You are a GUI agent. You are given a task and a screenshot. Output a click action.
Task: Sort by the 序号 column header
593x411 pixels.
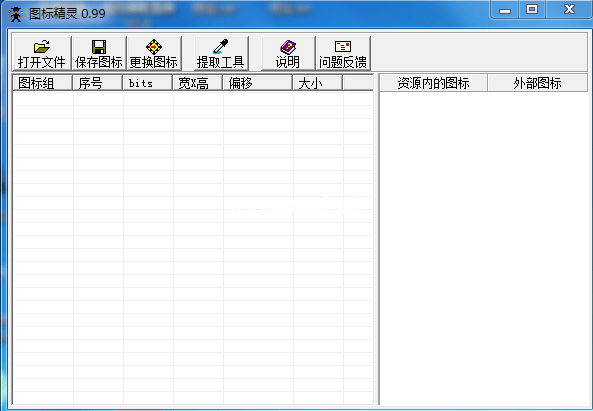[x=98, y=83]
